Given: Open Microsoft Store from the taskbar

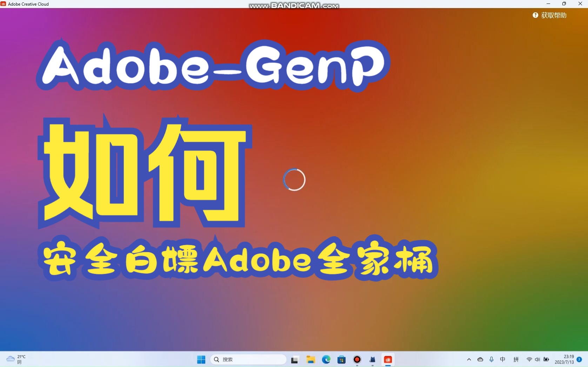Looking at the screenshot, I should [342, 360].
